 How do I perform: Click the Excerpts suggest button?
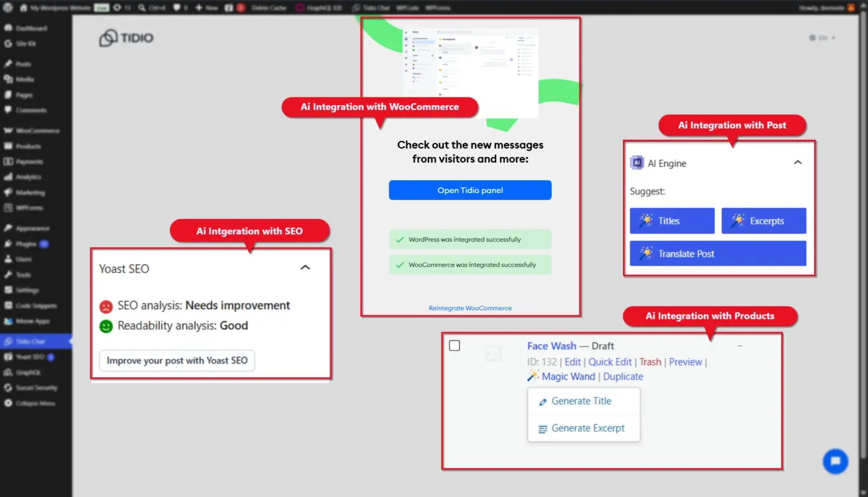point(764,221)
